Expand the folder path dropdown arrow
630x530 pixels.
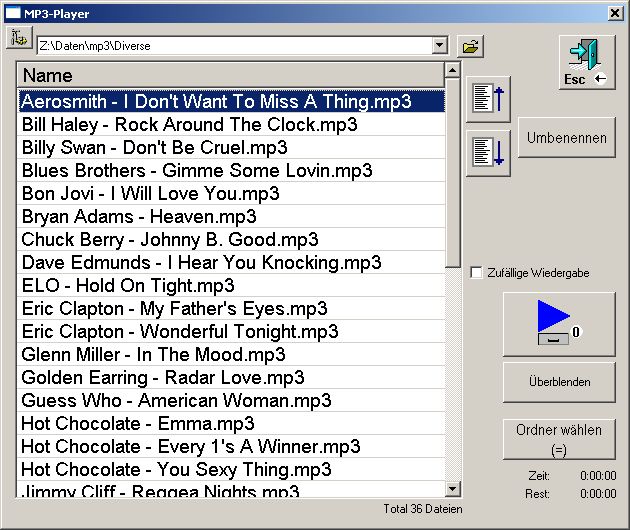tap(440, 45)
